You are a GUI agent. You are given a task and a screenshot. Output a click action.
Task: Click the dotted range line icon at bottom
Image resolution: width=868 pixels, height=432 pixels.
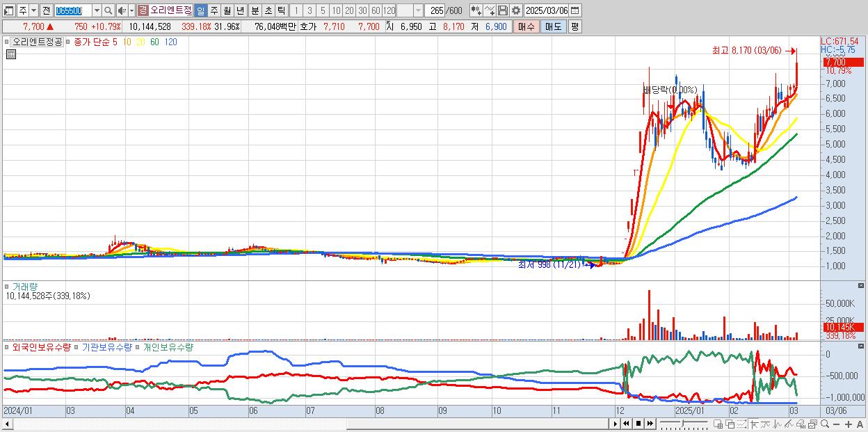(x=741, y=424)
